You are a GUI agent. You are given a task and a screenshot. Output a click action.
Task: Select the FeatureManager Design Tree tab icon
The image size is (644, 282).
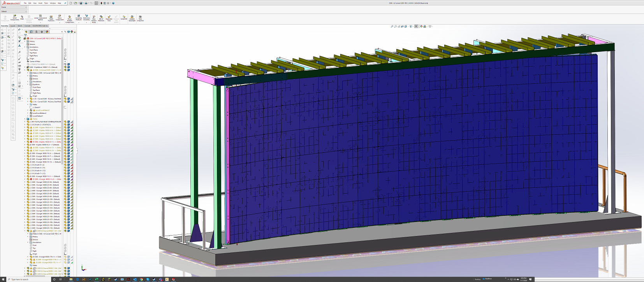26,32
